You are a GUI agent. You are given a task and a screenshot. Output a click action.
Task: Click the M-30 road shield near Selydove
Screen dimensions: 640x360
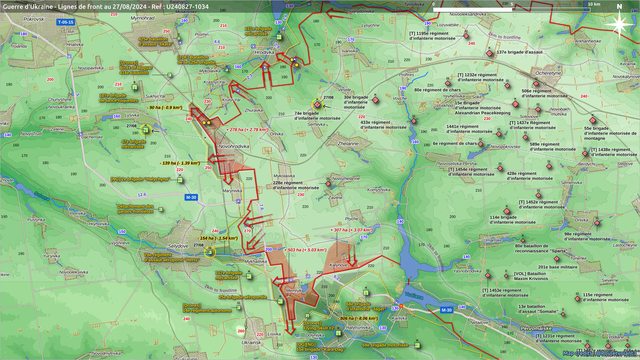[191, 197]
